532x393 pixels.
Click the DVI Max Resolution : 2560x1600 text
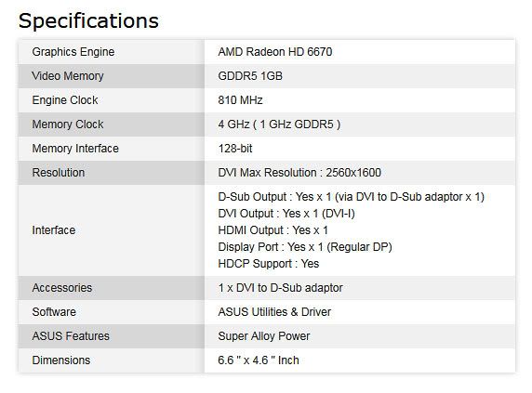click(299, 173)
